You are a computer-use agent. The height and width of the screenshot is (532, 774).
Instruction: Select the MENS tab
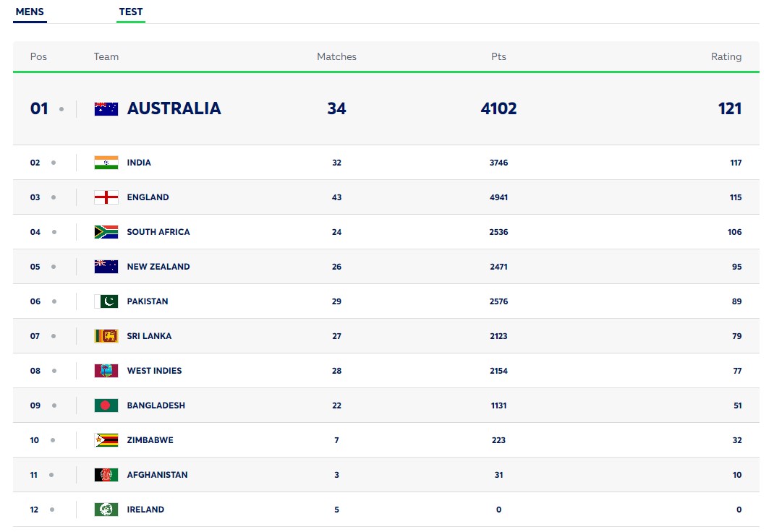click(x=30, y=12)
